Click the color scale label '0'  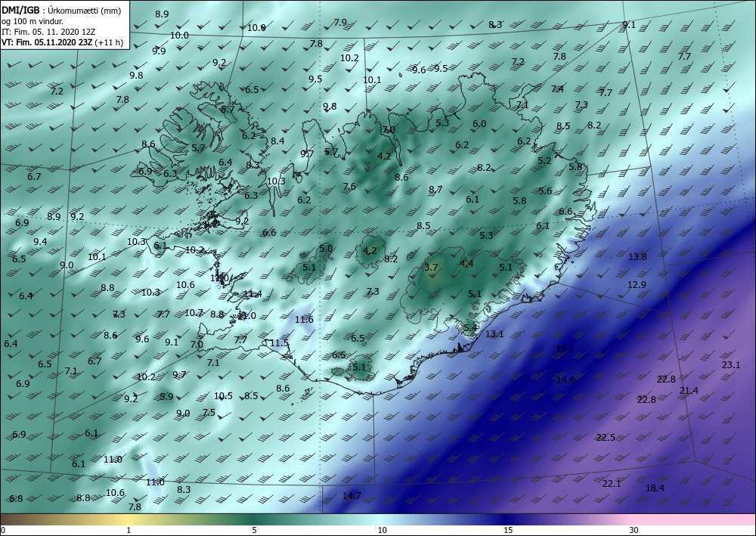(3, 531)
